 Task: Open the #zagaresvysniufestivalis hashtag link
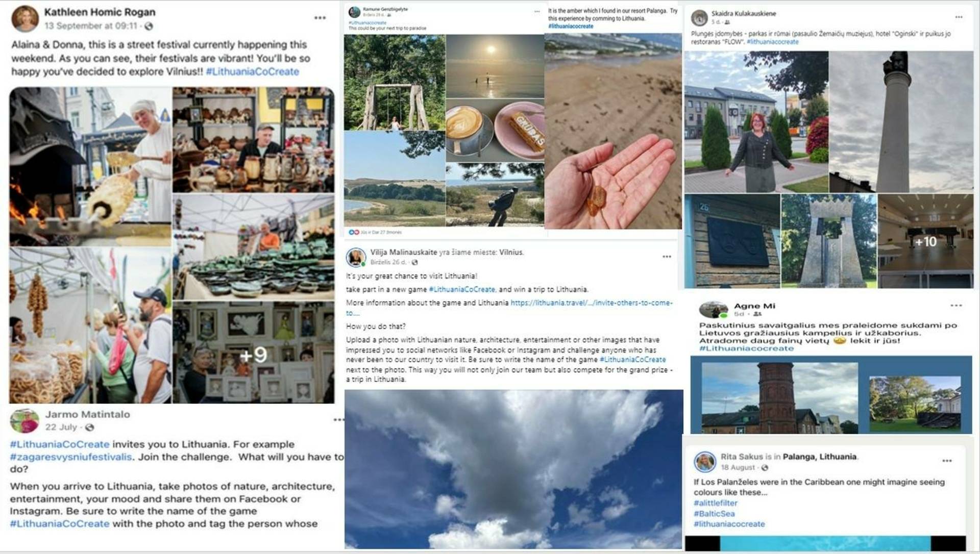tap(71, 457)
